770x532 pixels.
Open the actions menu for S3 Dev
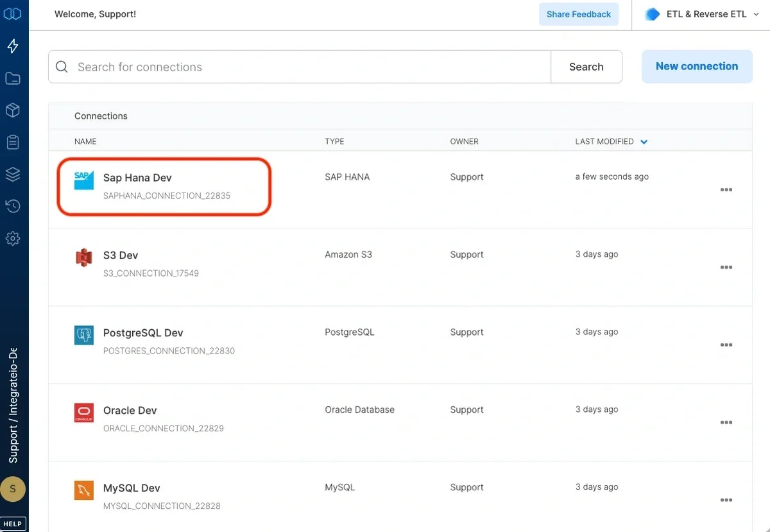(x=726, y=267)
